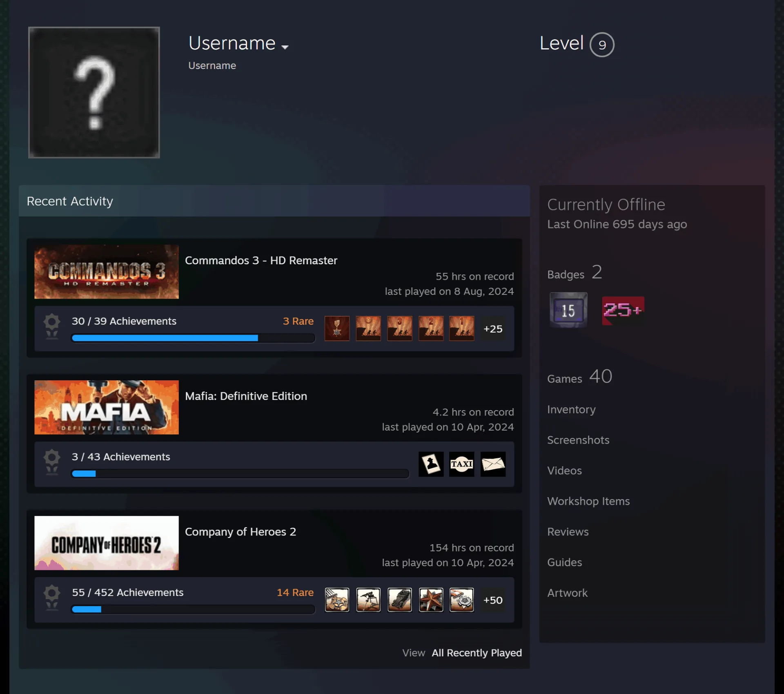Click the Level 9 circle badge
Viewport: 784px width, 694px height.
click(602, 45)
